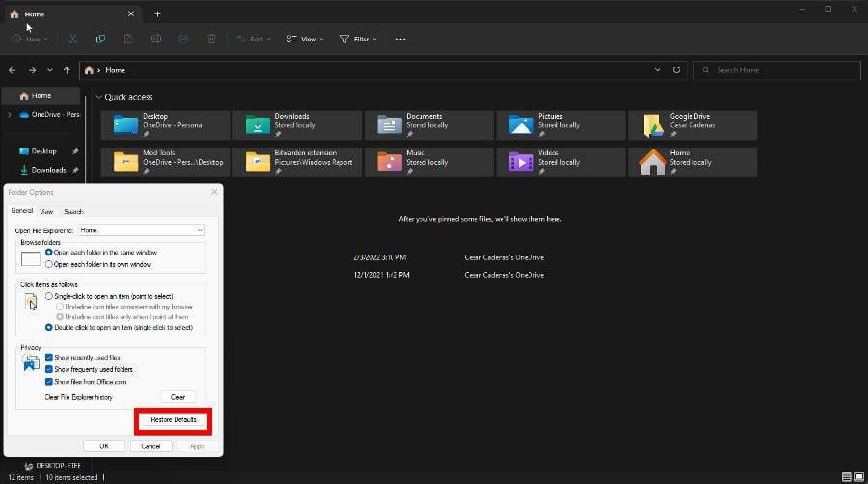Open the Bitwarden extension folder tile

297,162
